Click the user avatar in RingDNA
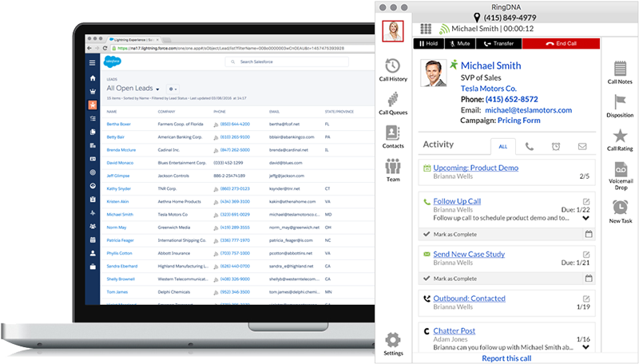The height and width of the screenshot is (364, 639). (x=393, y=31)
